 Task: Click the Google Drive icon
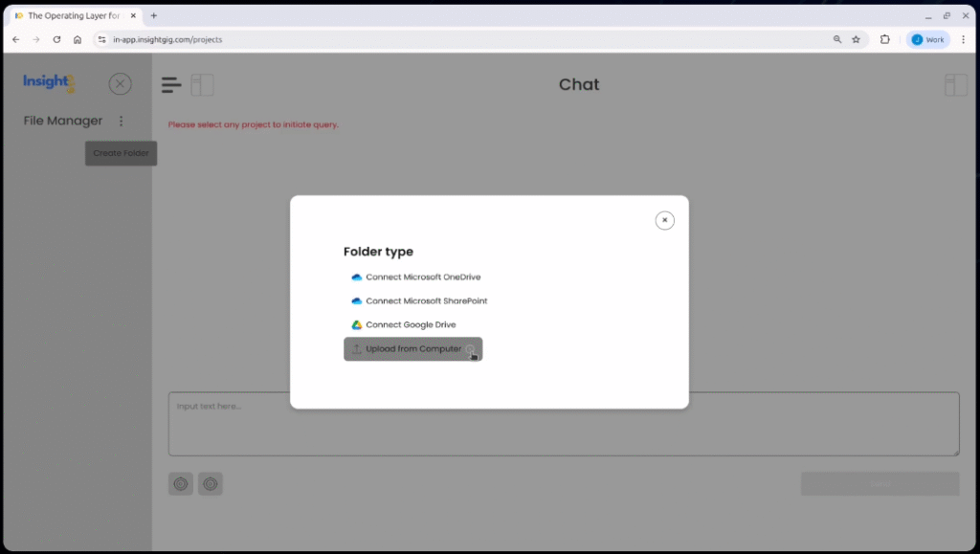[x=357, y=325]
